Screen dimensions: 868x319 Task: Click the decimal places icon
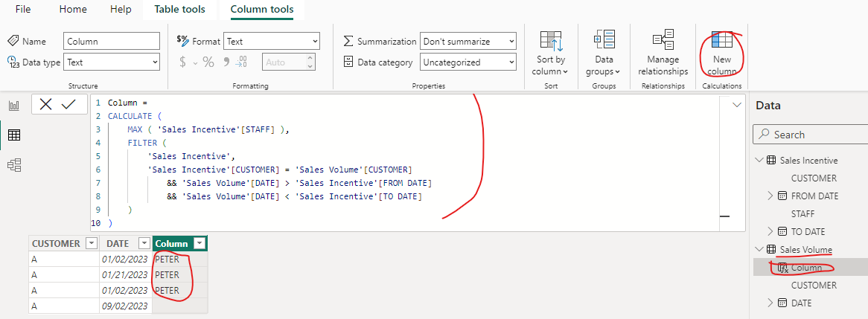tap(240, 62)
